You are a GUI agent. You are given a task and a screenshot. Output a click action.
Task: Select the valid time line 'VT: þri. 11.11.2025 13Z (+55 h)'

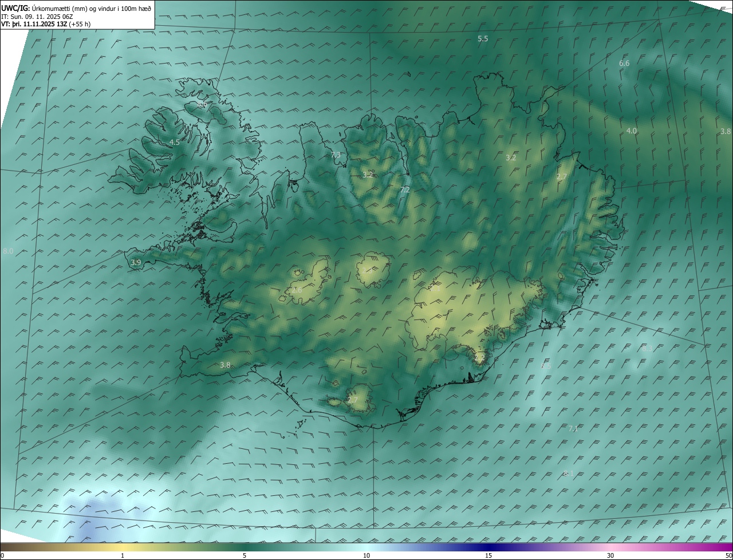pyautogui.click(x=46, y=24)
